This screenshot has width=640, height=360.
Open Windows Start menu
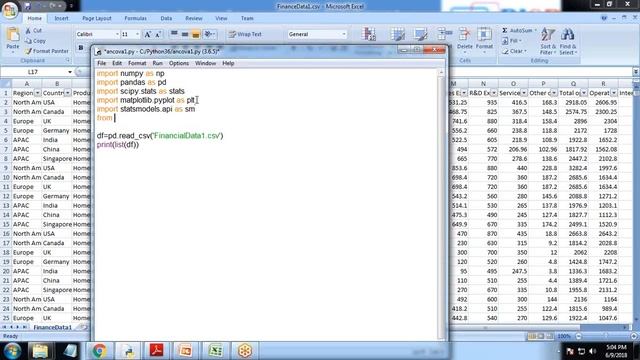coord(12,351)
